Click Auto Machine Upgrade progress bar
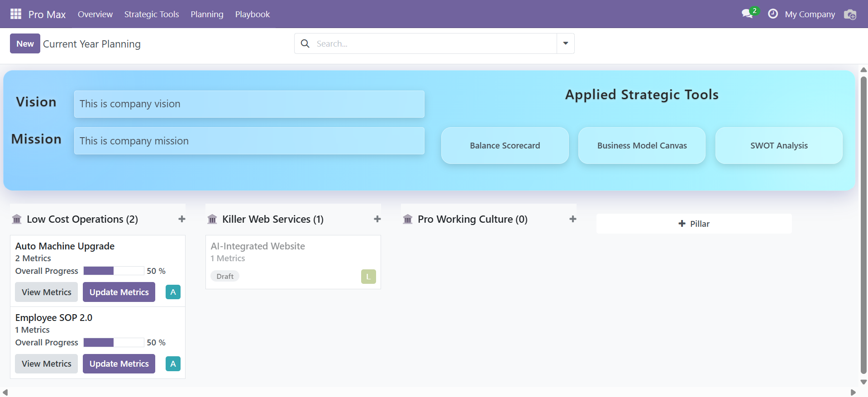 (114, 271)
